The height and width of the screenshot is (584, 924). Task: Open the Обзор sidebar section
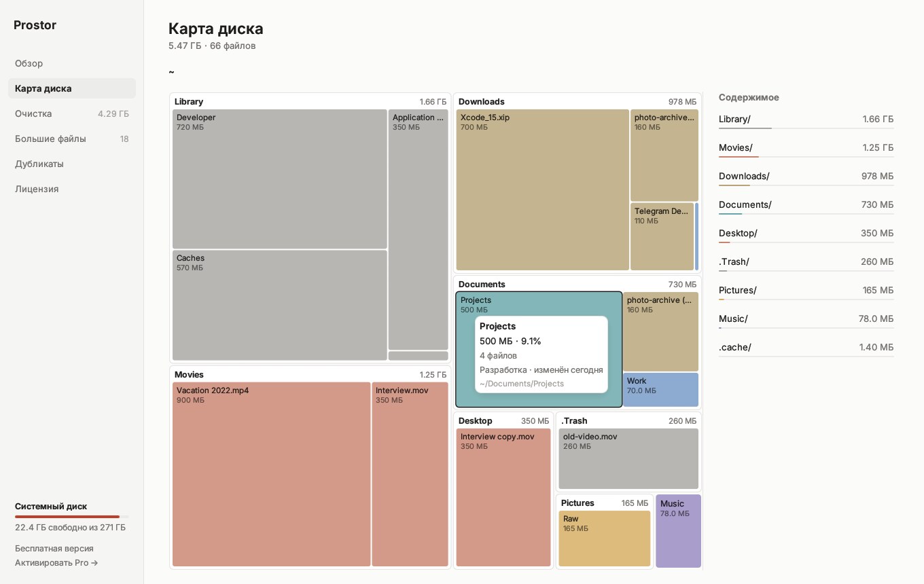point(72,63)
